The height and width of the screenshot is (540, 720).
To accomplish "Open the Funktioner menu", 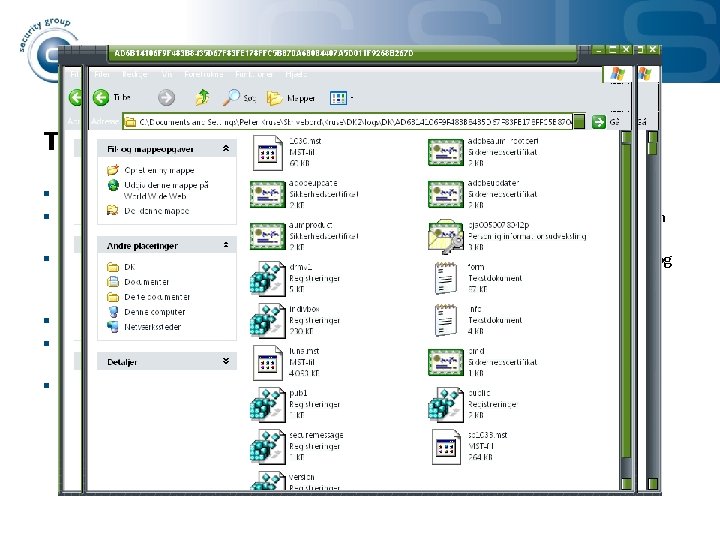I will point(254,74).
